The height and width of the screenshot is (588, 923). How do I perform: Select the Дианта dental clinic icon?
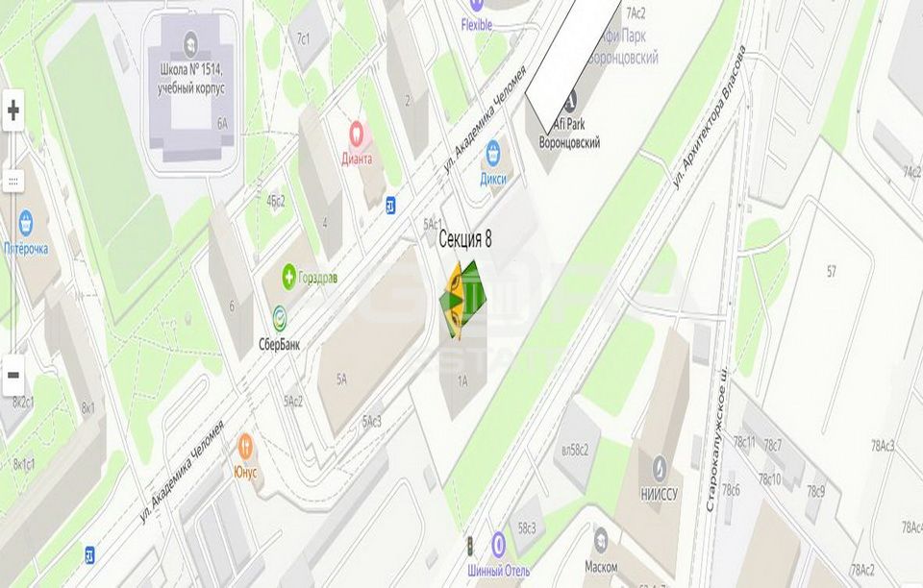coord(356,134)
